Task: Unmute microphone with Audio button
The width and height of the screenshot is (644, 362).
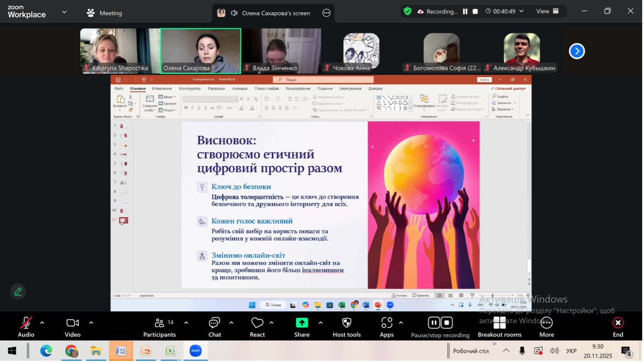Action: (26, 327)
